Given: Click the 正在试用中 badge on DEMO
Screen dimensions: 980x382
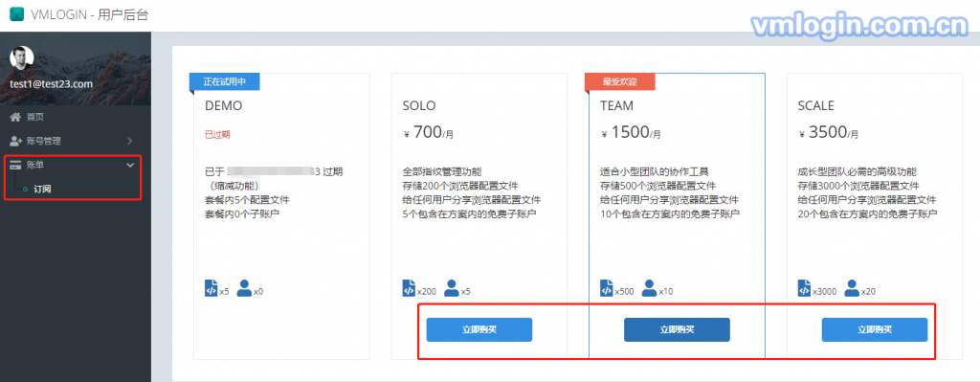Looking at the screenshot, I should pos(225,81).
